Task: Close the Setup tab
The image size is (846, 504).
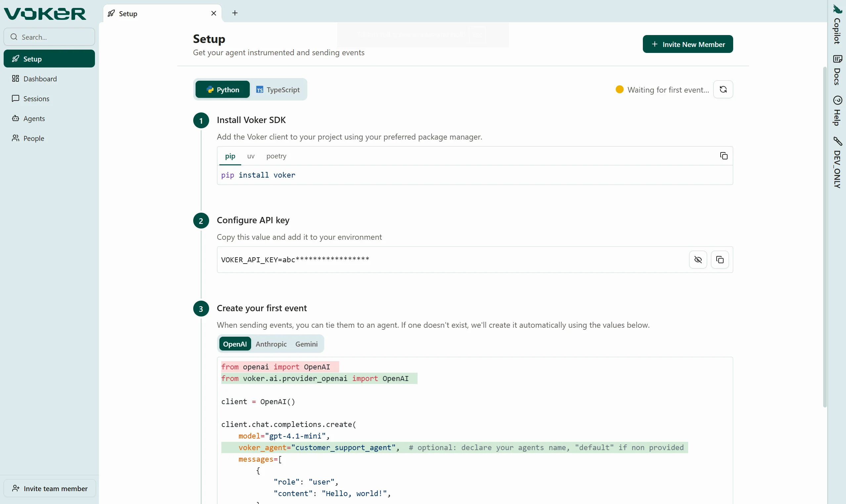Action: click(214, 14)
